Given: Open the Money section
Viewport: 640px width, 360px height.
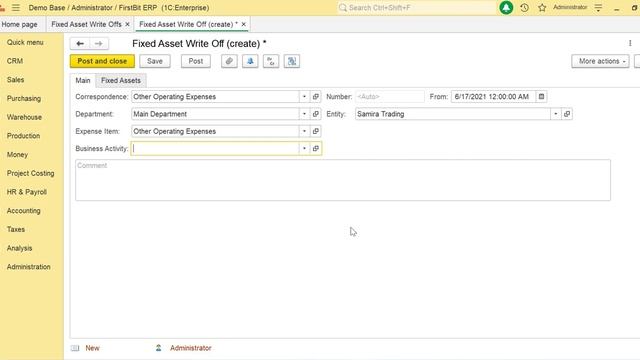Looking at the screenshot, I should point(17,155).
